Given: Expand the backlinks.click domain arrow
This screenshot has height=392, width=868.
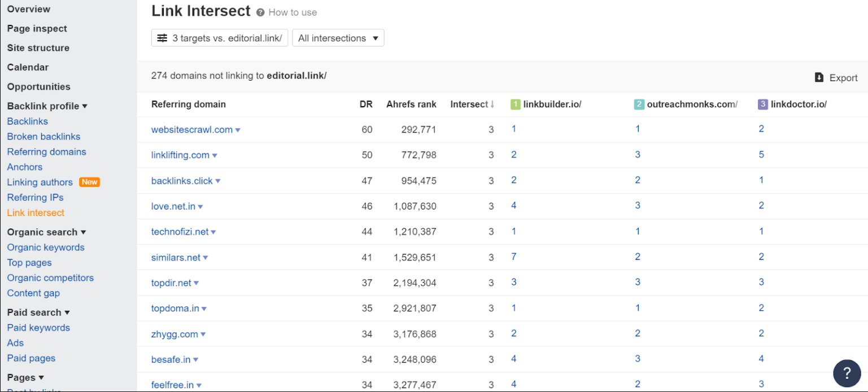Looking at the screenshot, I should click(218, 182).
